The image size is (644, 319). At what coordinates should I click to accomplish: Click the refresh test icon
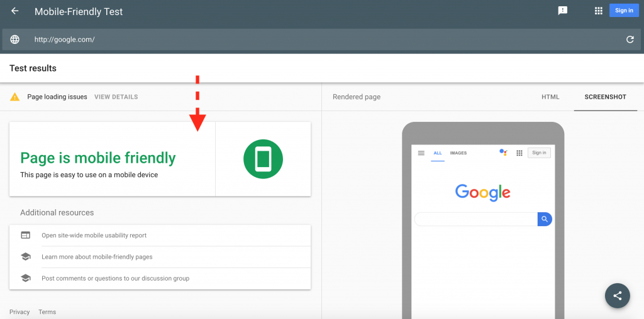pos(630,40)
